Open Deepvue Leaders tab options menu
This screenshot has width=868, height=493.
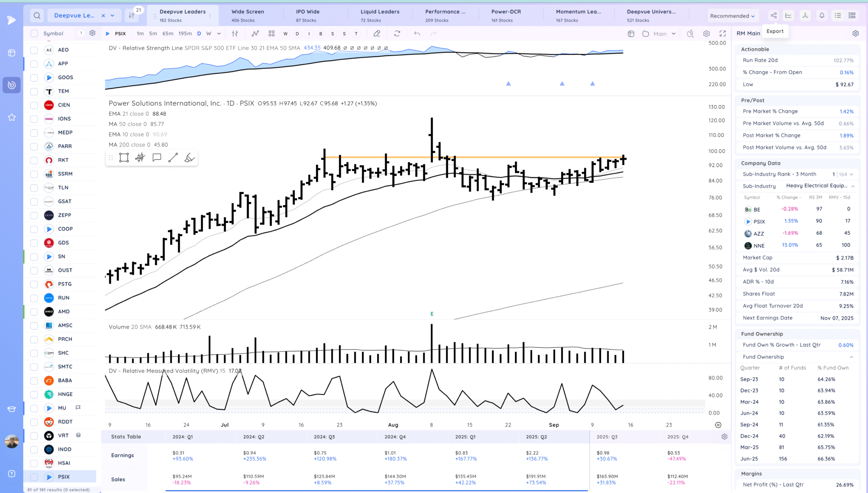tap(210, 16)
